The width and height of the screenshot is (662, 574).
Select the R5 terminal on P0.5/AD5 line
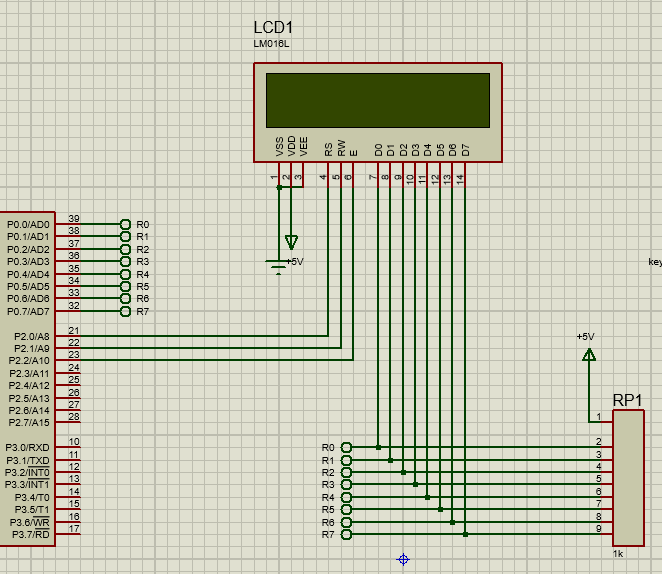(125, 287)
